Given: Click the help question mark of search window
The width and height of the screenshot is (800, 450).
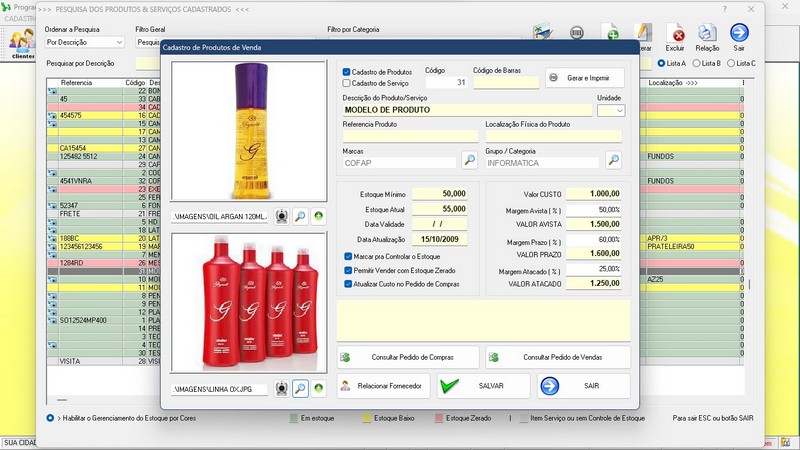Looking at the screenshot, I should (724, 9).
